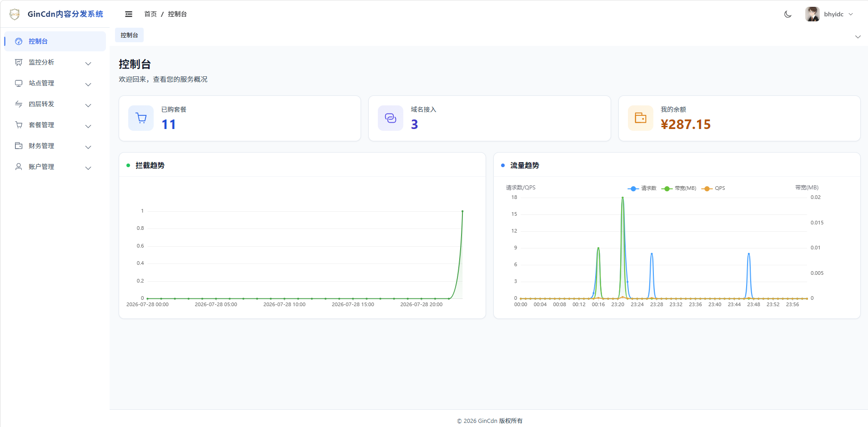
Task: Toggle the QPS legend series
Action: coord(713,188)
